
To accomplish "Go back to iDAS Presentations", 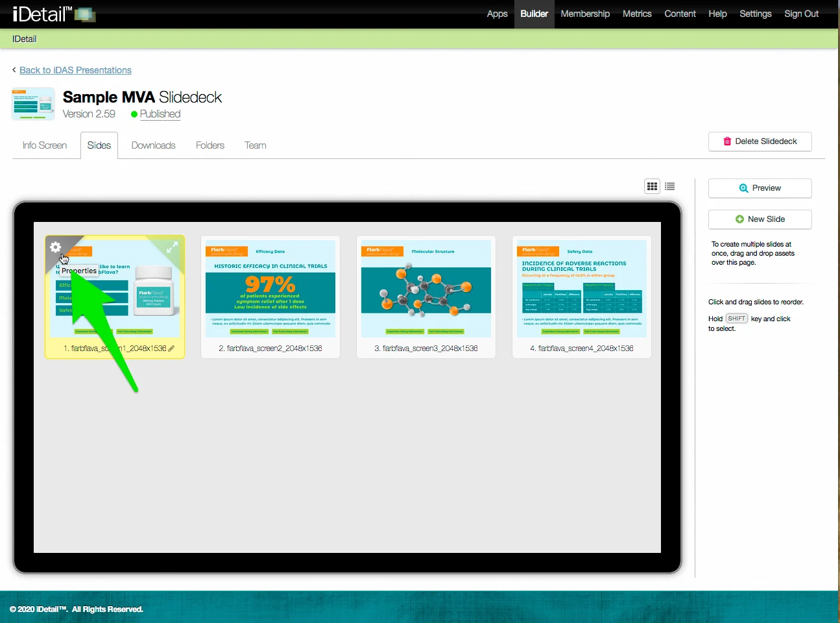I will 75,70.
